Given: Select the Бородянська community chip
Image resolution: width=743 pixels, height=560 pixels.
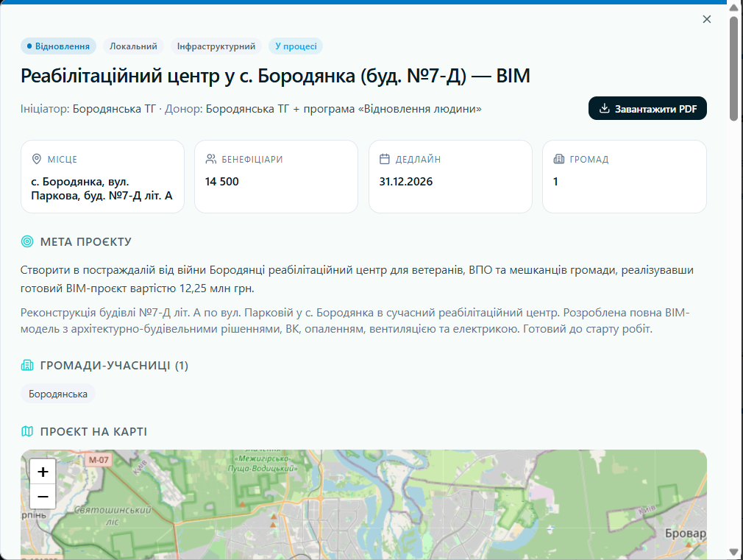Looking at the screenshot, I should [x=58, y=394].
